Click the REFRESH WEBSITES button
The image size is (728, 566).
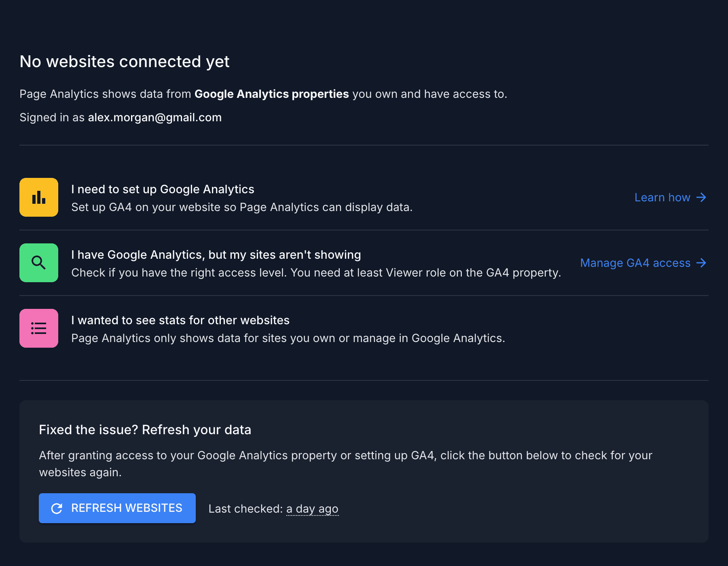pos(117,508)
